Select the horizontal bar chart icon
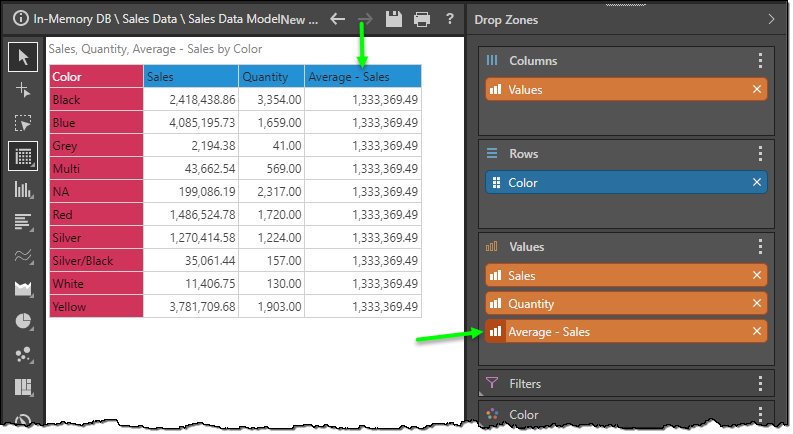 22,222
